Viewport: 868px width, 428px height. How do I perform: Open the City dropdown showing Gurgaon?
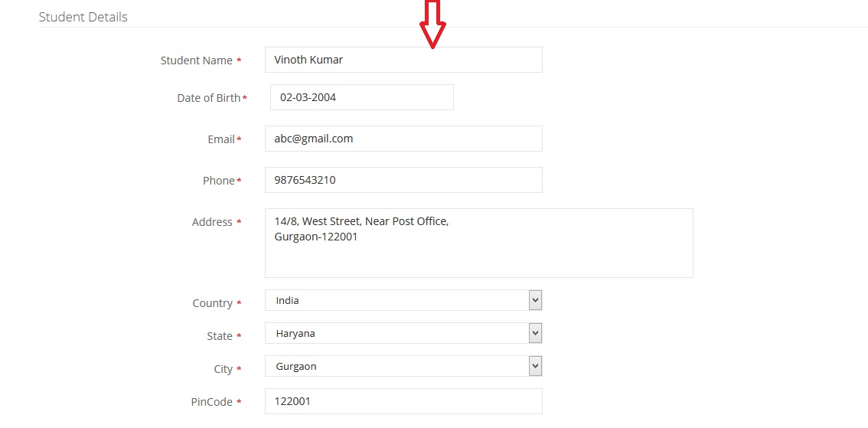403,366
